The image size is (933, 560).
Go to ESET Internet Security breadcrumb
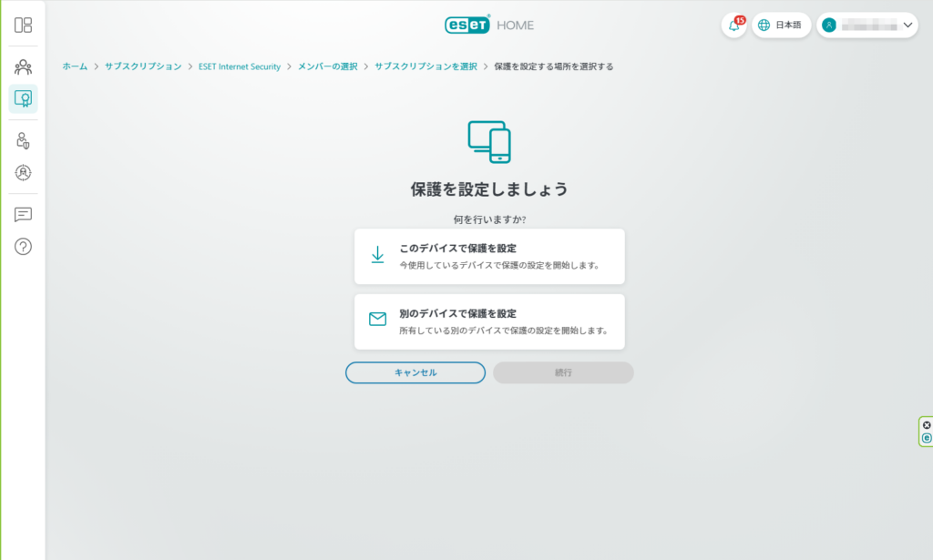pyautogui.click(x=240, y=66)
